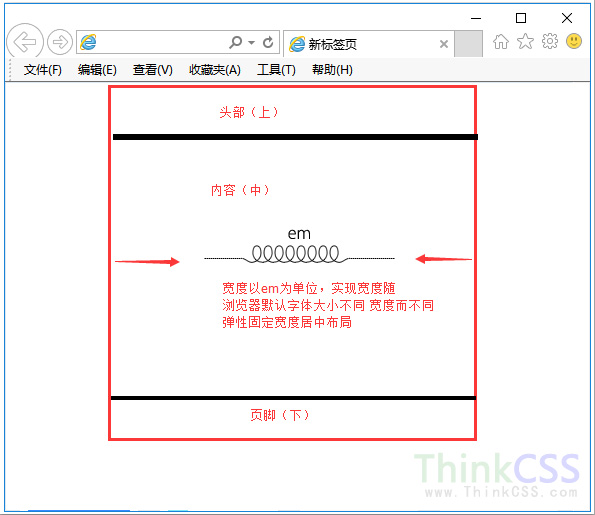595x515 pixels.
Task: Open the 收藏夹(A) menu
Action: 215,70
